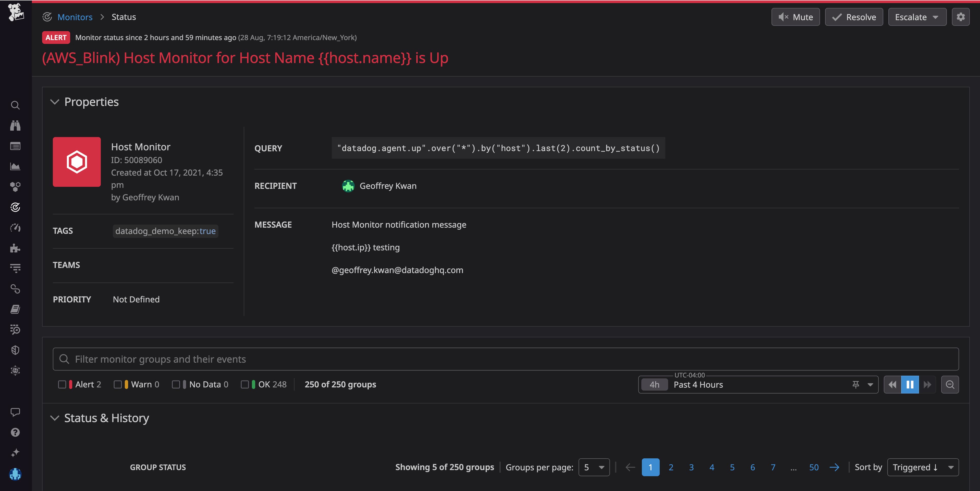The height and width of the screenshot is (491, 980).
Task: Select the Dashboards chart icon in sidebar
Action: point(15,166)
